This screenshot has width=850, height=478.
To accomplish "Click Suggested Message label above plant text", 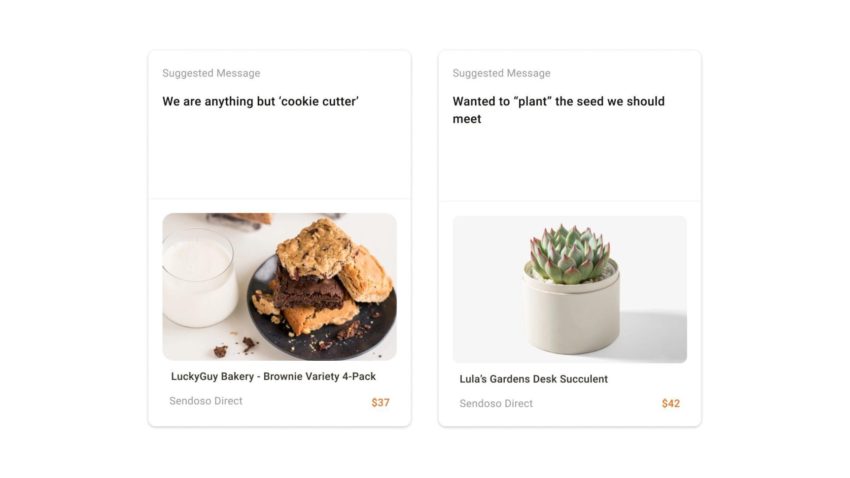I will [501, 73].
